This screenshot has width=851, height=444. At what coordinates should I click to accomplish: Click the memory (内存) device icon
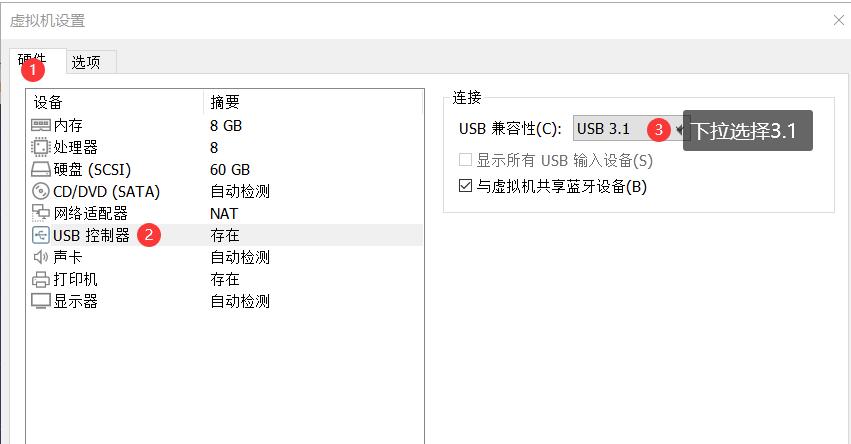(41, 125)
